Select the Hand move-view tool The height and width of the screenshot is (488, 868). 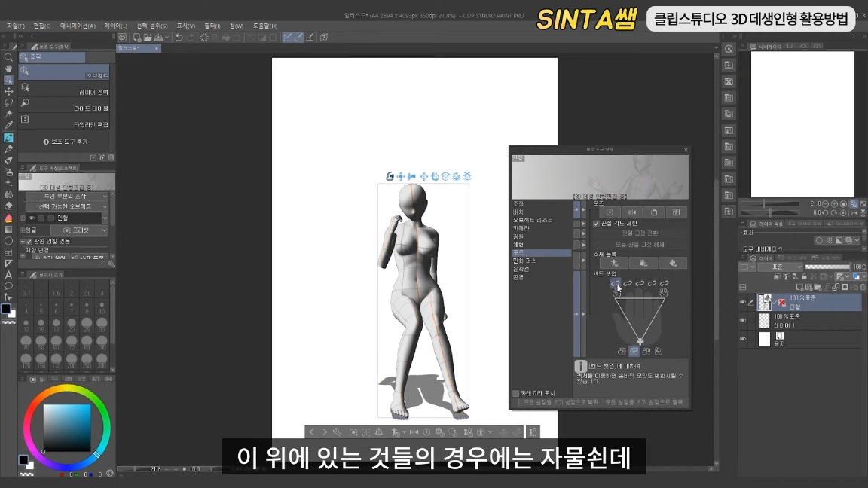click(x=8, y=69)
